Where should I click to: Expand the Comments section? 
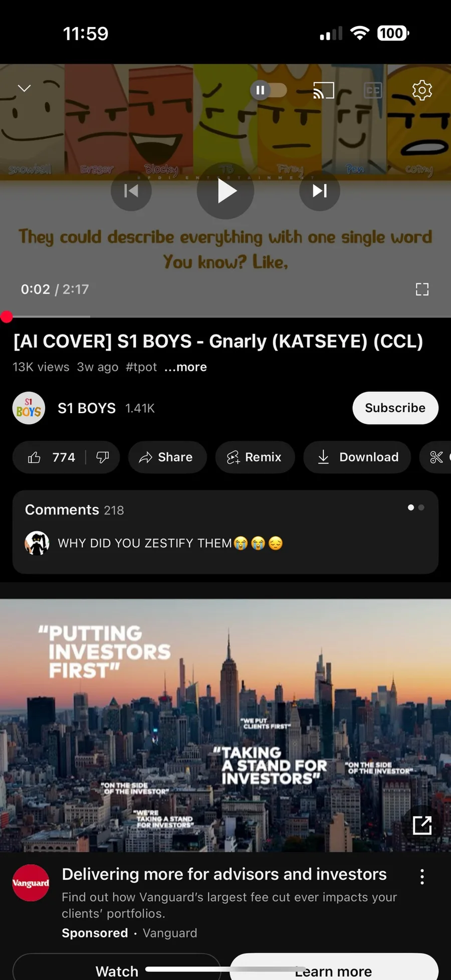click(225, 532)
